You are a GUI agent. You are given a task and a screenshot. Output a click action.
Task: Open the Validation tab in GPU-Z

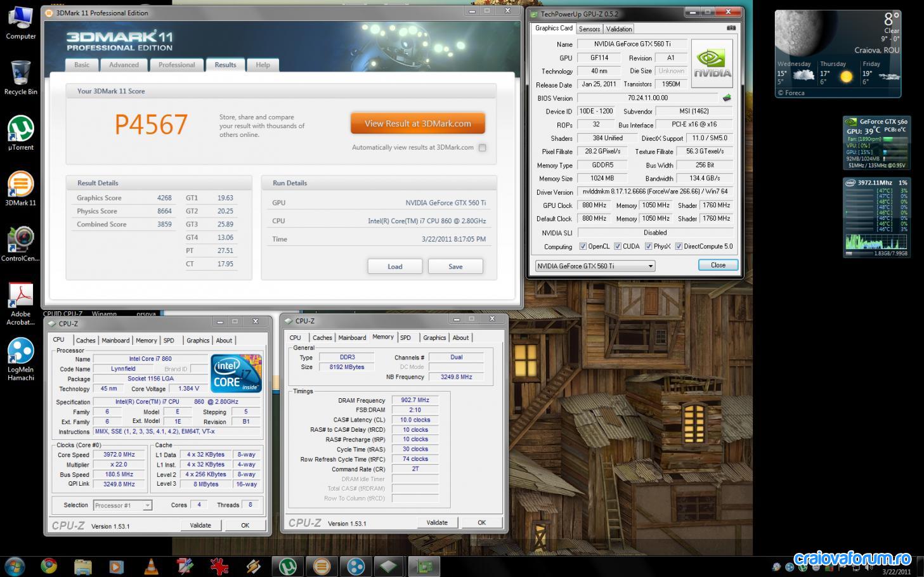coord(619,29)
